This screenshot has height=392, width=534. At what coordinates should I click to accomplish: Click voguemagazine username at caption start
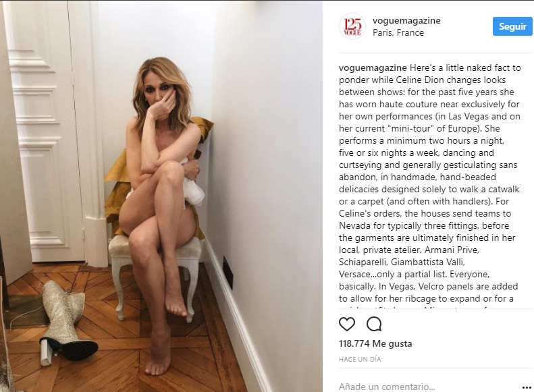click(373, 67)
